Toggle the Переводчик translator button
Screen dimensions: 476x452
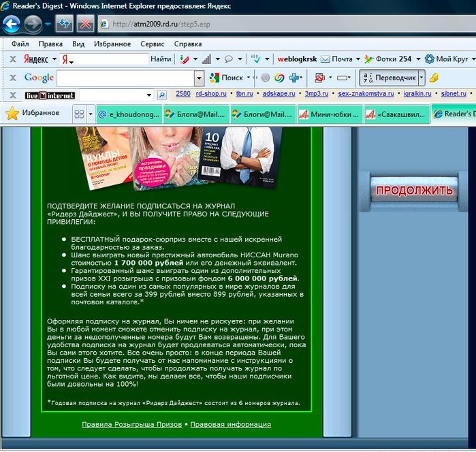click(x=389, y=78)
